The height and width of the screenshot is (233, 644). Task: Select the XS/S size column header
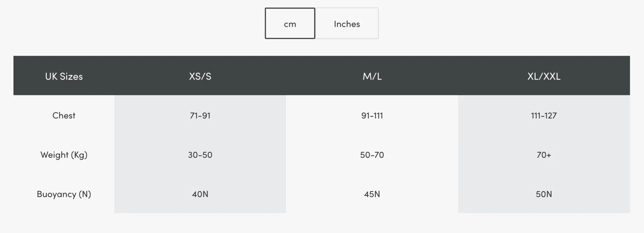coord(200,76)
